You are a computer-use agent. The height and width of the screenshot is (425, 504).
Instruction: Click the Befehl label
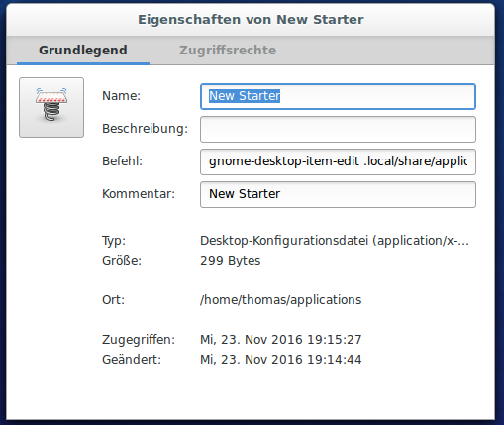coord(122,161)
